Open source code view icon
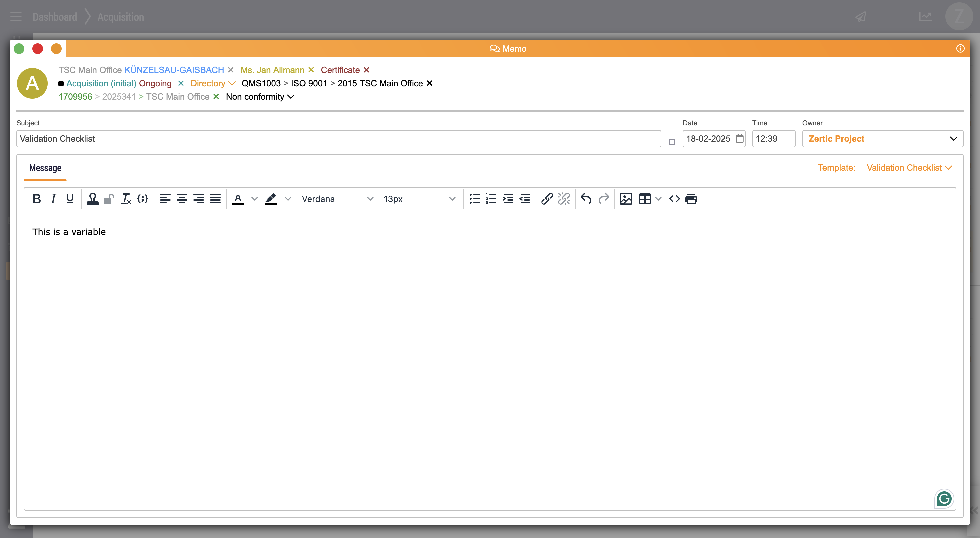The width and height of the screenshot is (980, 538). 675,199
